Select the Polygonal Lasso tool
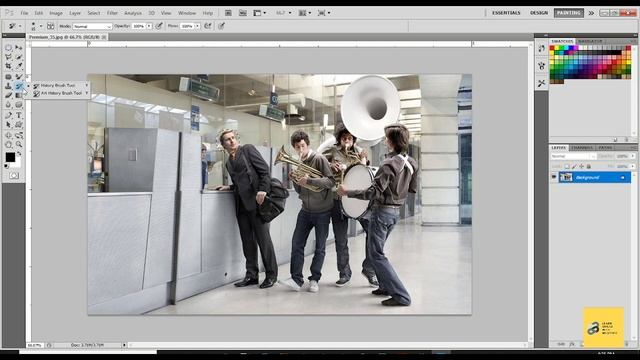 (x=8, y=57)
